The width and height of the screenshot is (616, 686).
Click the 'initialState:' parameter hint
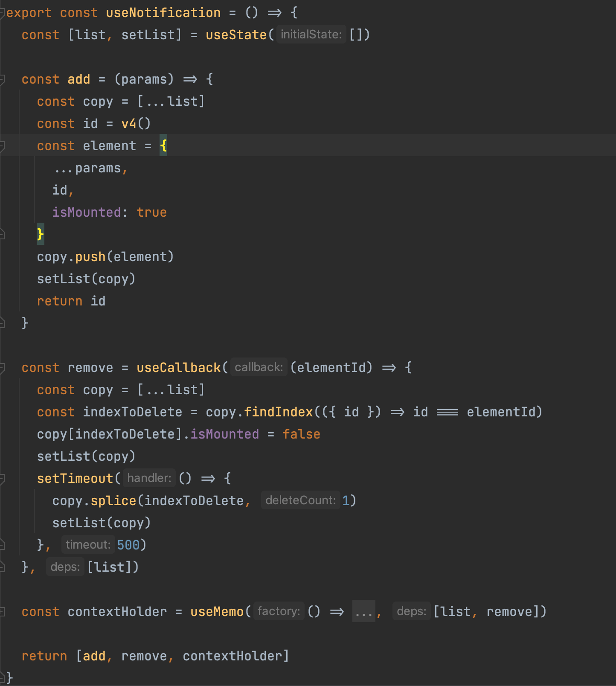[x=311, y=35]
